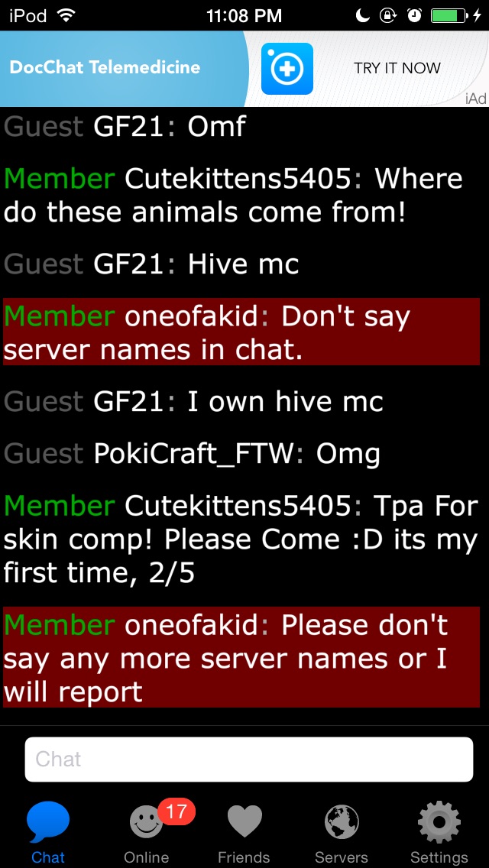Tap the DocChat blue plus app icon
489x868 pixels.
pos(287,69)
